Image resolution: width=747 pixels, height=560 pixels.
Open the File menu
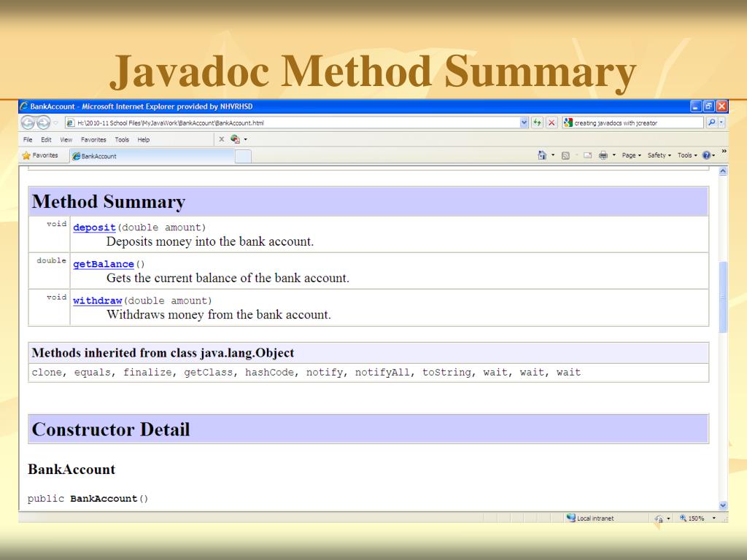pyautogui.click(x=28, y=139)
